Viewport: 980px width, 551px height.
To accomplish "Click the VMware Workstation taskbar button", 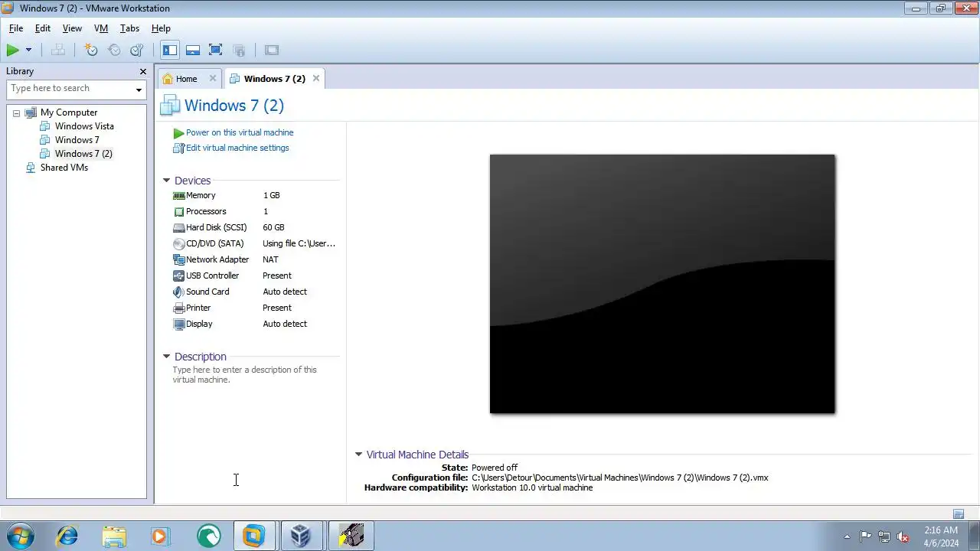I will [254, 536].
